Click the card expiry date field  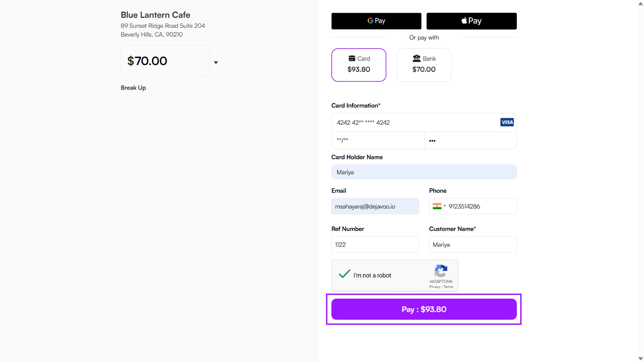pos(378,140)
